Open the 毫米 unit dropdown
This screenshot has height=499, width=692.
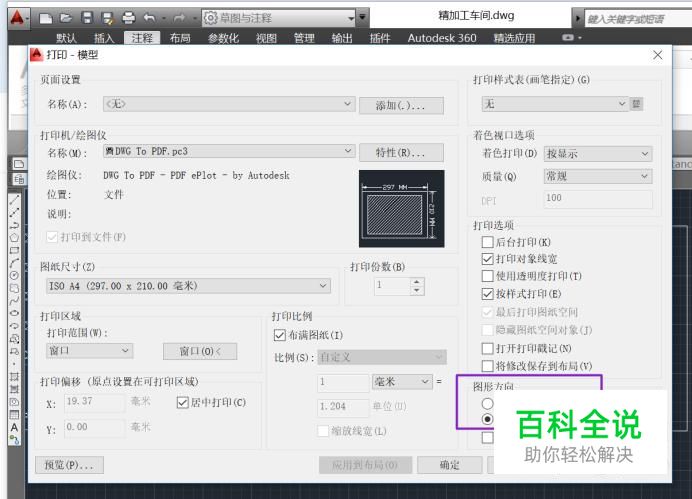(x=402, y=382)
